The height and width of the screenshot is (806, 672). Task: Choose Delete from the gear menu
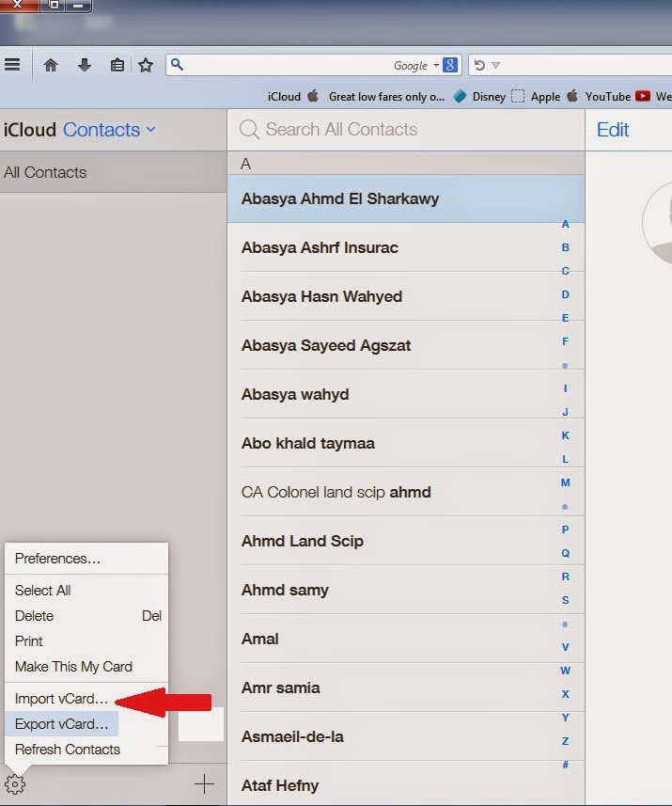[x=86, y=616]
